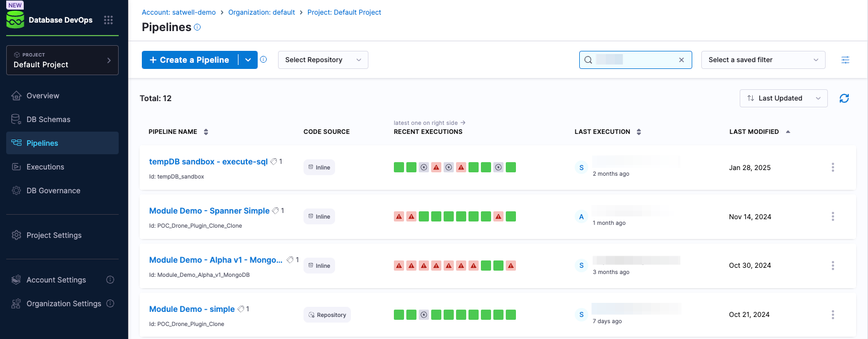The height and width of the screenshot is (339, 868).
Task: Refresh the pipeline list
Action: point(844,98)
